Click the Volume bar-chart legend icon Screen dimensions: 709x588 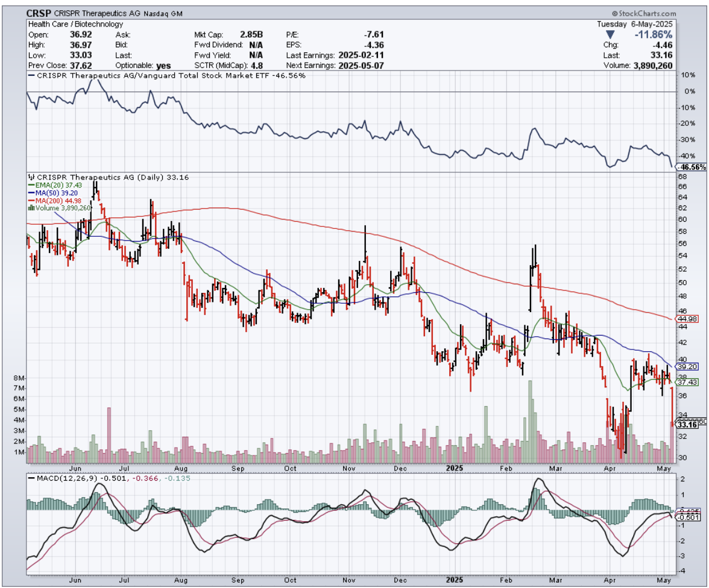coord(30,208)
